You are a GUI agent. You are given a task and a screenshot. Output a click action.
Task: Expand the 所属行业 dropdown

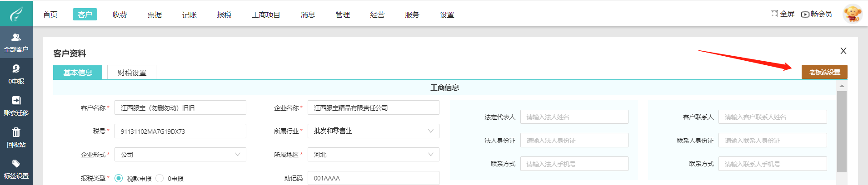pos(430,131)
